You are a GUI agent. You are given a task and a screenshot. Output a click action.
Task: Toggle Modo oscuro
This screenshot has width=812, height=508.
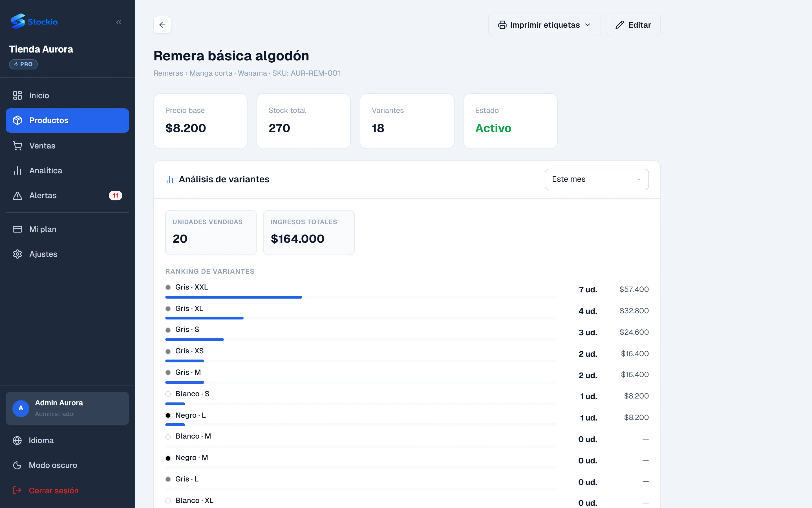click(67, 465)
